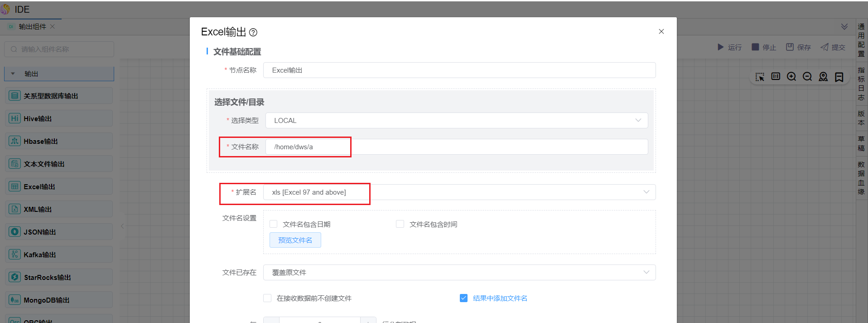Viewport: 868px width, 323px height.
Task: Click the StarRocks输出 component icon
Action: coord(15,277)
